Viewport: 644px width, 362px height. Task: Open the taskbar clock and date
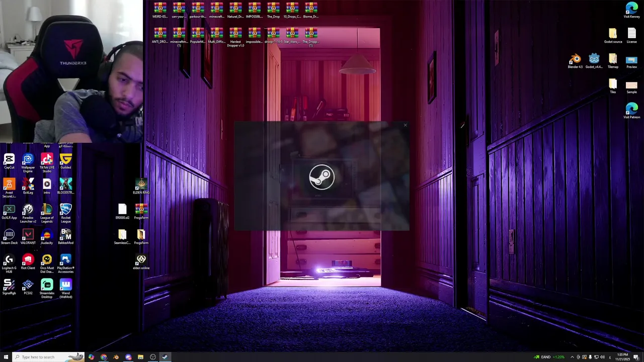[x=622, y=357]
